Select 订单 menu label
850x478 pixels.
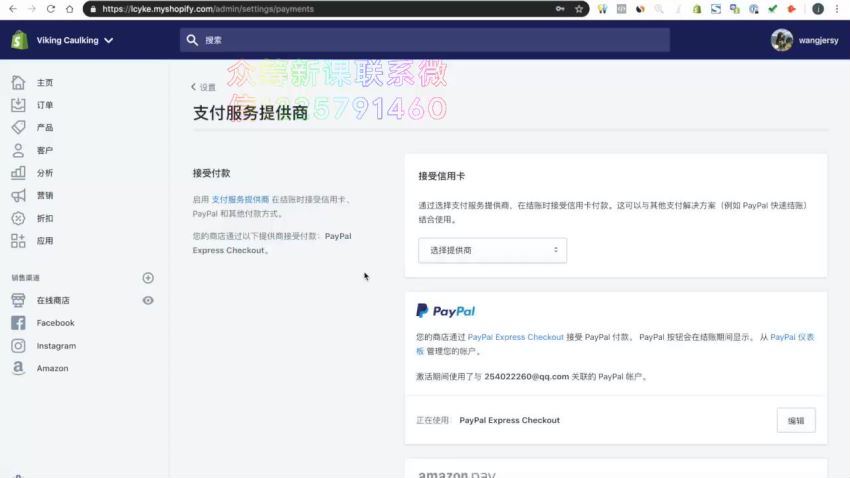point(45,105)
